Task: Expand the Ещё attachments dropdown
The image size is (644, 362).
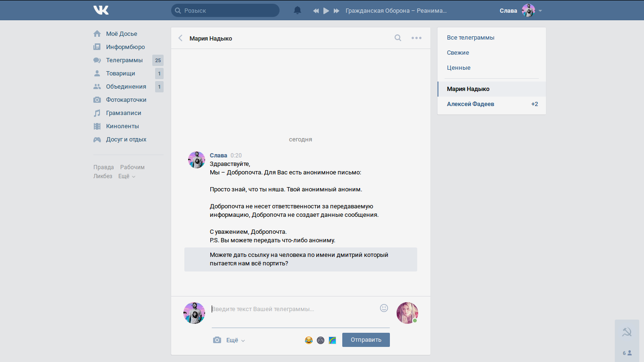Action: click(236, 340)
